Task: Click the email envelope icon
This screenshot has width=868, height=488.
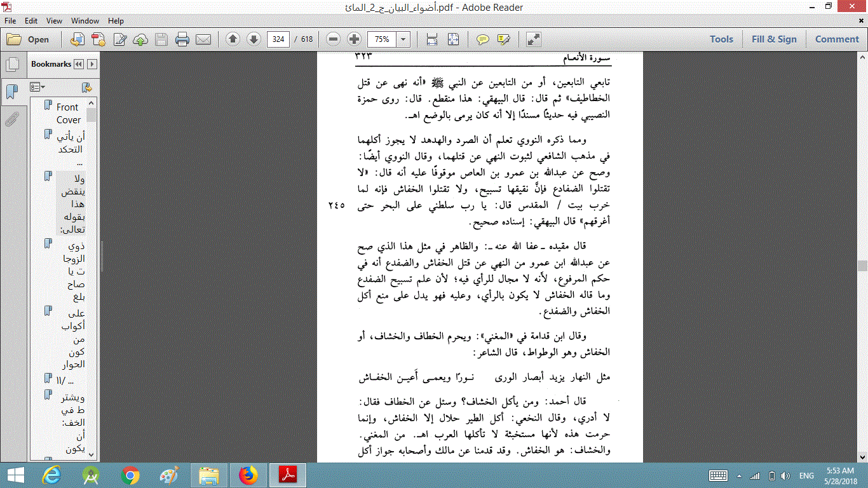Action: click(203, 39)
